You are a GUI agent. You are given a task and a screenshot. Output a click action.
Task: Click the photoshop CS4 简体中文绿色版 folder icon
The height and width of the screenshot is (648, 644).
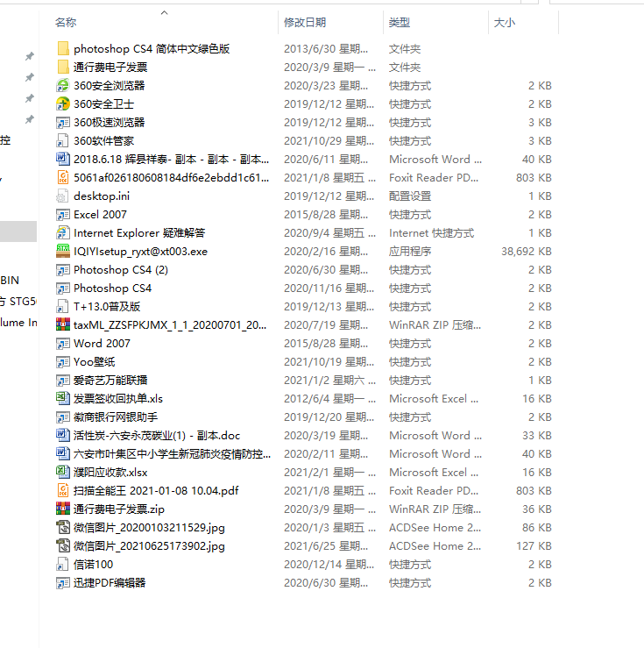click(63, 49)
